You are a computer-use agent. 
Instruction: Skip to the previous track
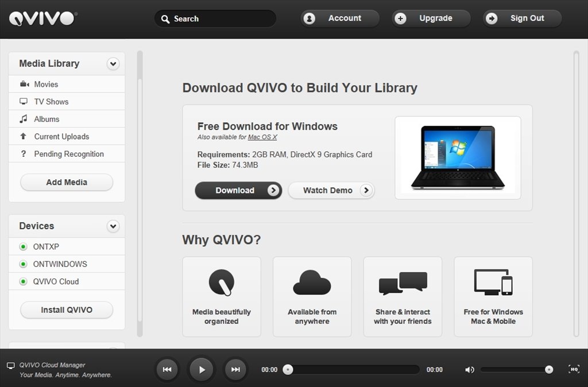point(167,370)
